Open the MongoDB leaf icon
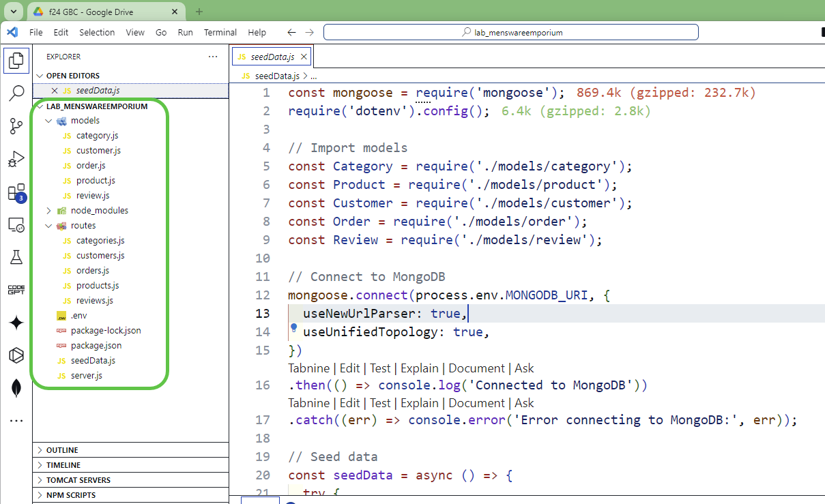This screenshot has width=825, height=504. (x=16, y=388)
